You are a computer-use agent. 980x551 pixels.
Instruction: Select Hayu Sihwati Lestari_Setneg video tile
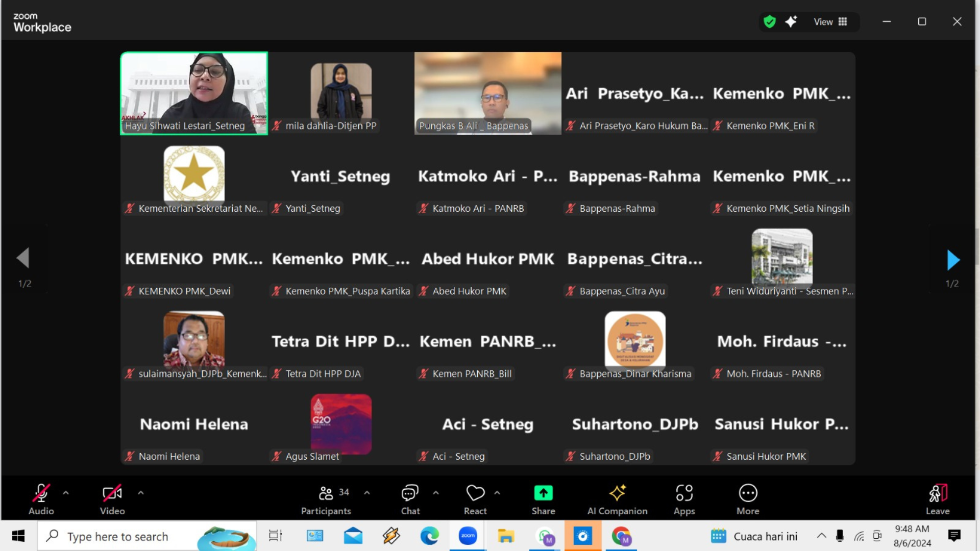tap(194, 93)
